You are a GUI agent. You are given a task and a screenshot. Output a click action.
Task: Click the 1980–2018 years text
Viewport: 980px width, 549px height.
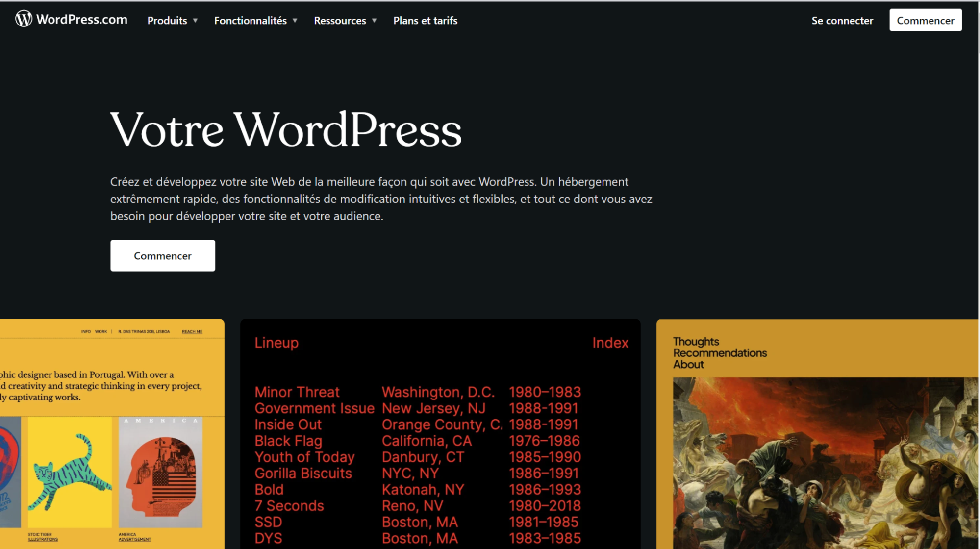[545, 505]
